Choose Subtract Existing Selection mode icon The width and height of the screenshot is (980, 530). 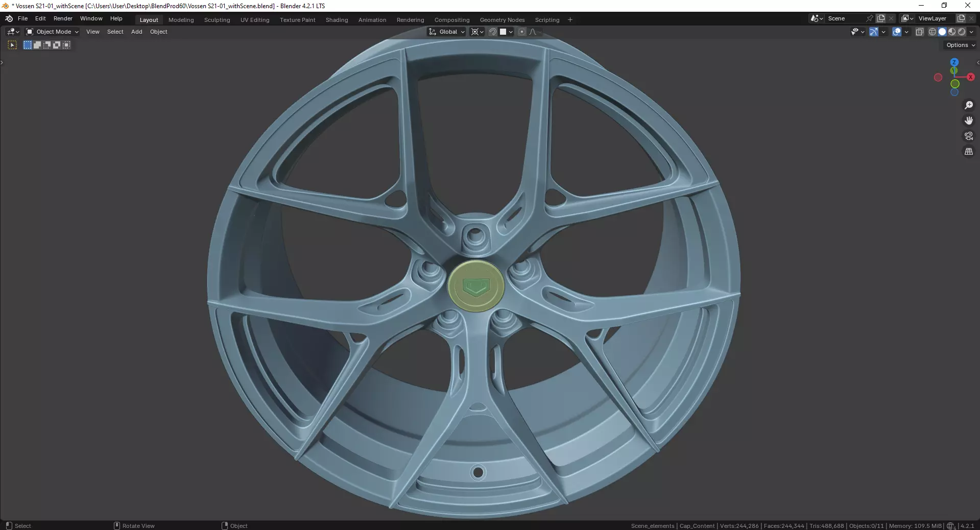pos(47,45)
